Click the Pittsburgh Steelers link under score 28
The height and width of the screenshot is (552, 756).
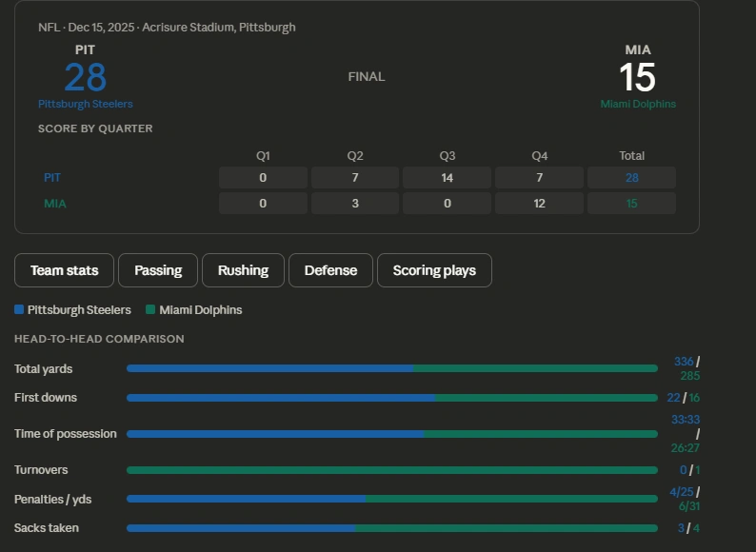tap(86, 104)
